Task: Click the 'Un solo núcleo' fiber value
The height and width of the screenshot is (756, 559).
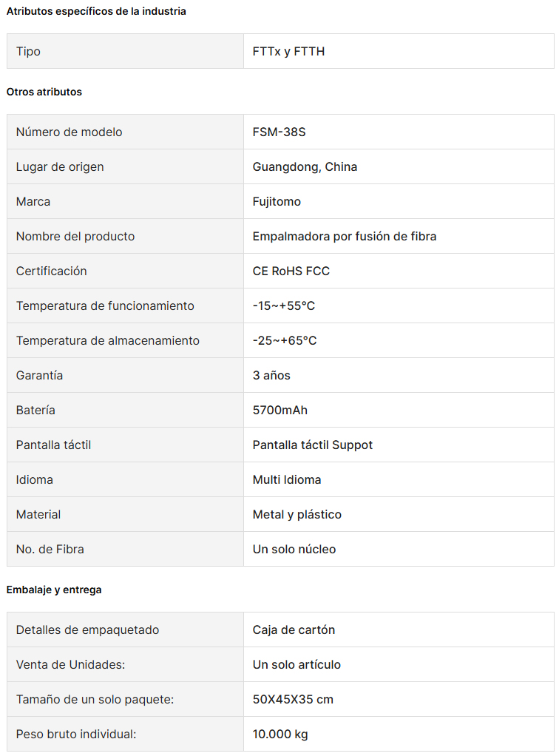Action: click(x=294, y=549)
